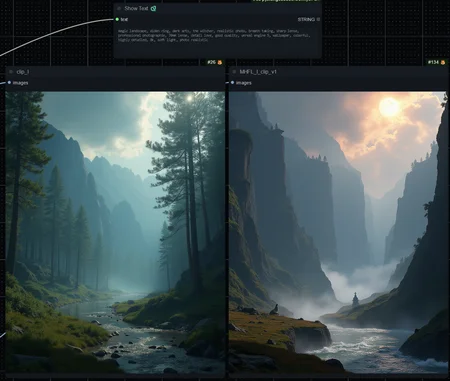
Task: Click the STRING output slot icon
Action: point(318,19)
